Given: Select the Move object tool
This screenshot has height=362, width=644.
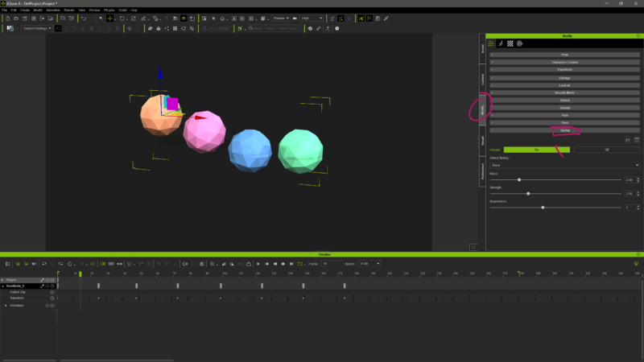Looking at the screenshot, I should tap(110, 18).
